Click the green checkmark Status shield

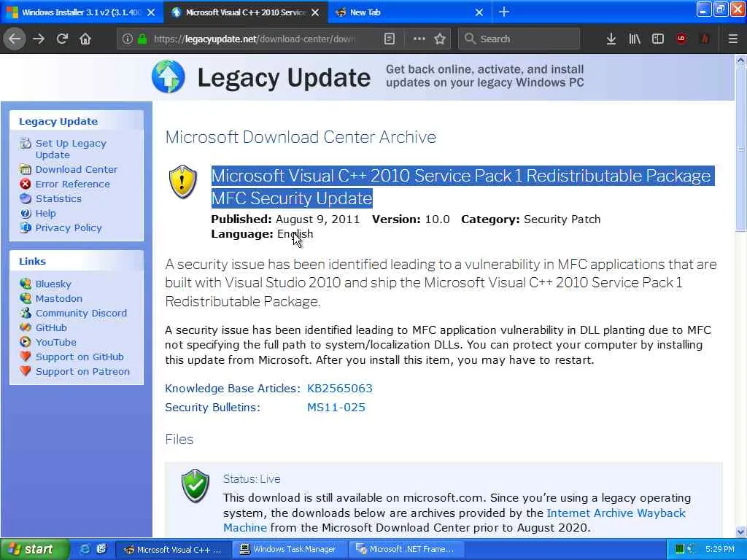(x=196, y=486)
